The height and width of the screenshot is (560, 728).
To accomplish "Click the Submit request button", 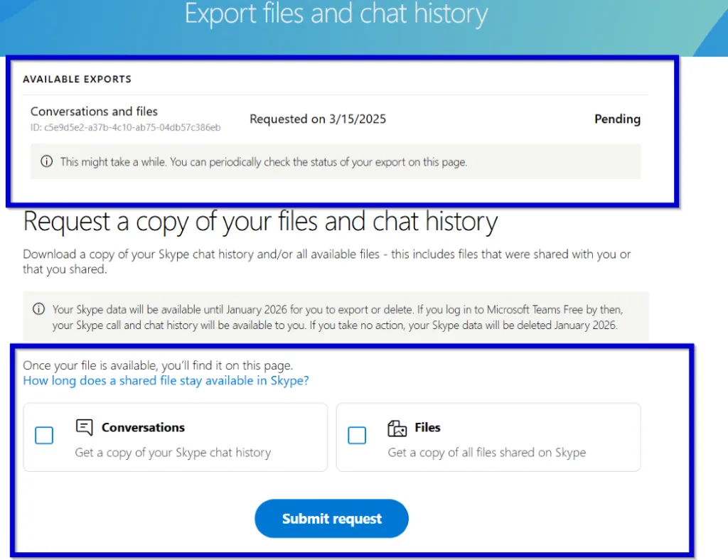I will pos(331,518).
